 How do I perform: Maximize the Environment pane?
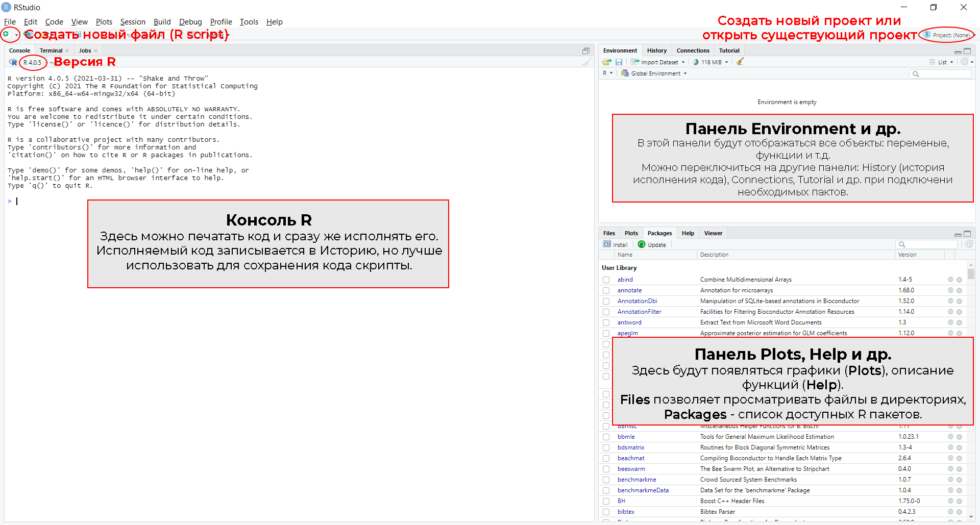pos(967,51)
